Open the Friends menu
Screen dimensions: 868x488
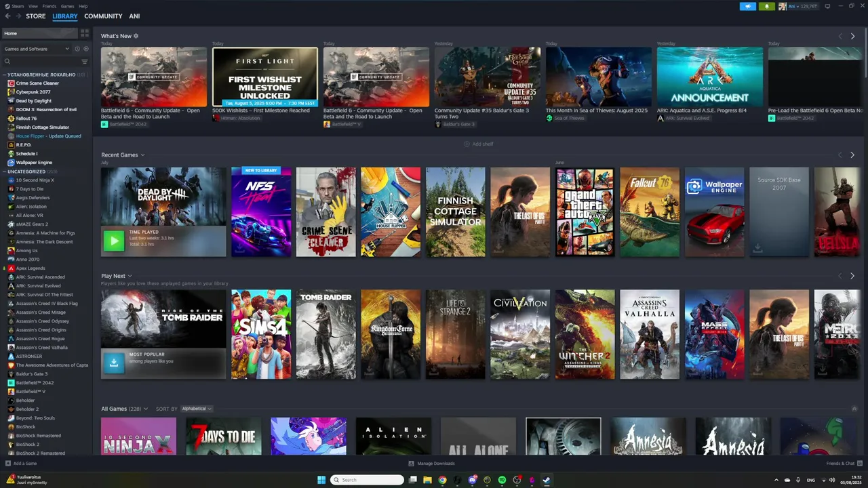point(50,6)
